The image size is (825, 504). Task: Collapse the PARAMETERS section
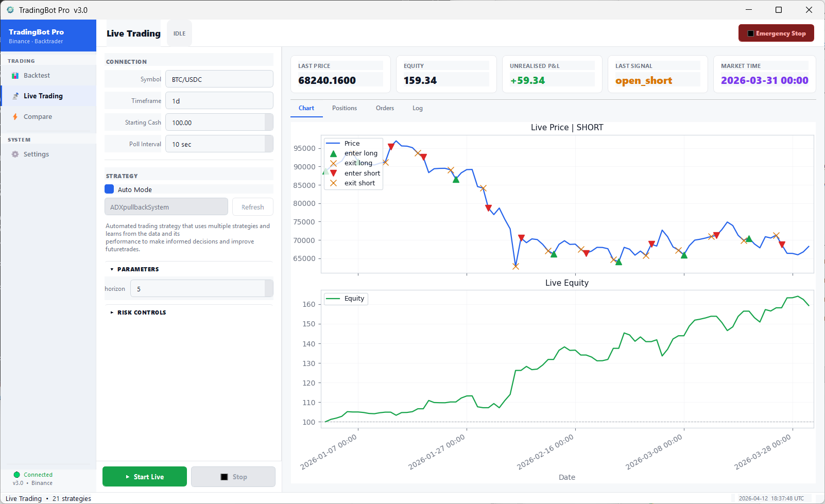coord(112,269)
